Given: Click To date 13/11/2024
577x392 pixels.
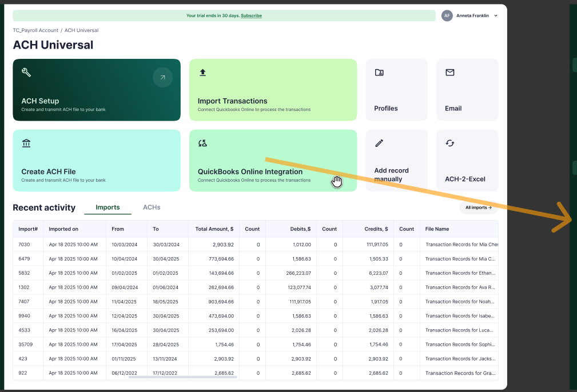Looking at the screenshot, I should (165, 359).
